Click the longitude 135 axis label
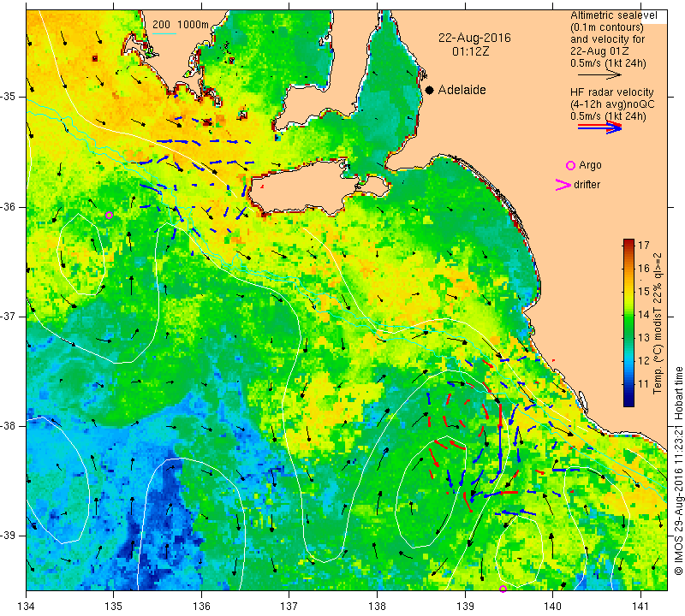This screenshot has height=616, width=685. click(114, 607)
